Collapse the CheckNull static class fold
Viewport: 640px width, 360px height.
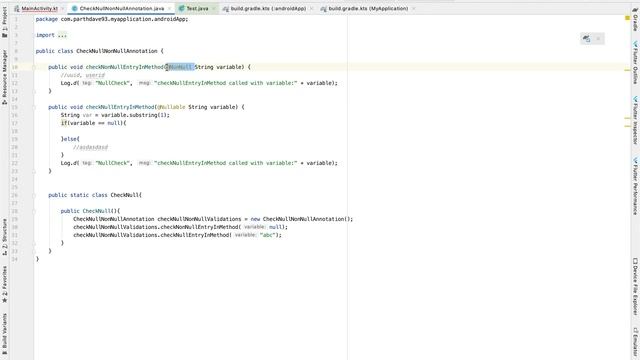coord(34,195)
